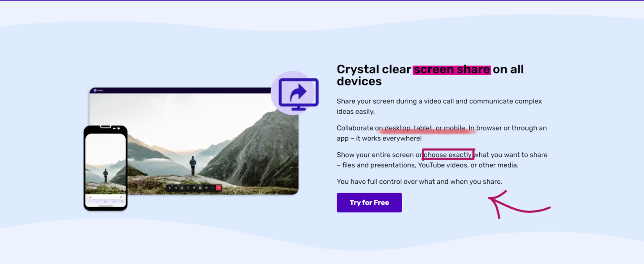Tap the share icon in the phone browser

106,201
